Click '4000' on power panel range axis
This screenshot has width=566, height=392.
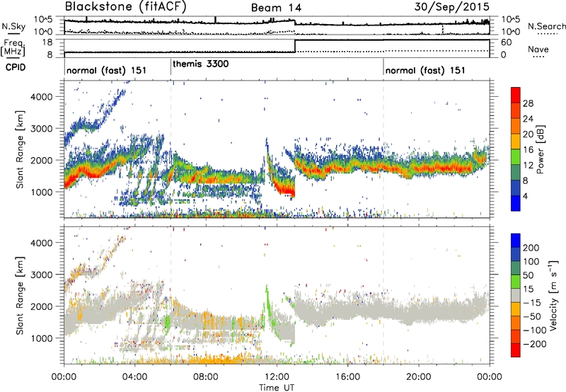[41, 97]
